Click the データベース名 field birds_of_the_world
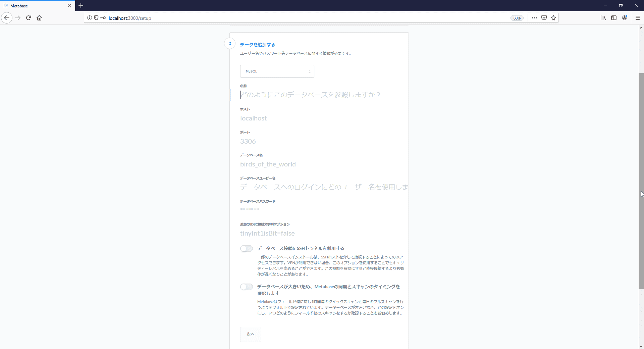Image resolution: width=644 pixels, height=349 pixels. tap(319, 164)
